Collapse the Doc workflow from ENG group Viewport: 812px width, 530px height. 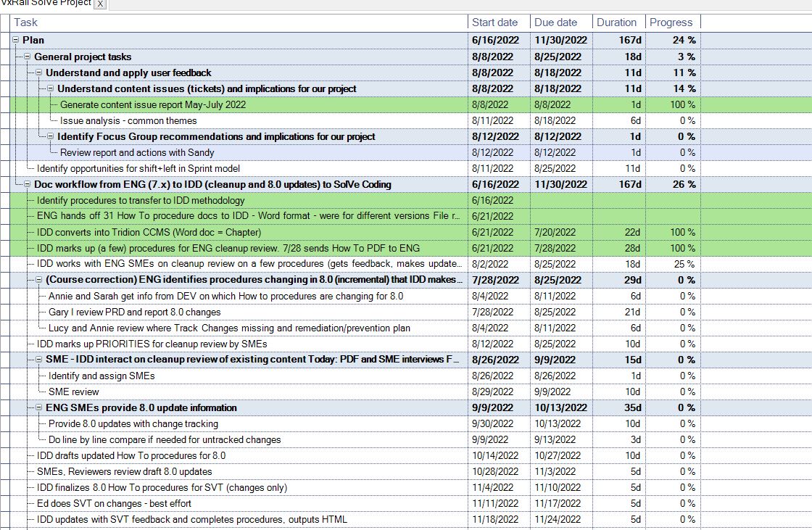click(x=28, y=184)
